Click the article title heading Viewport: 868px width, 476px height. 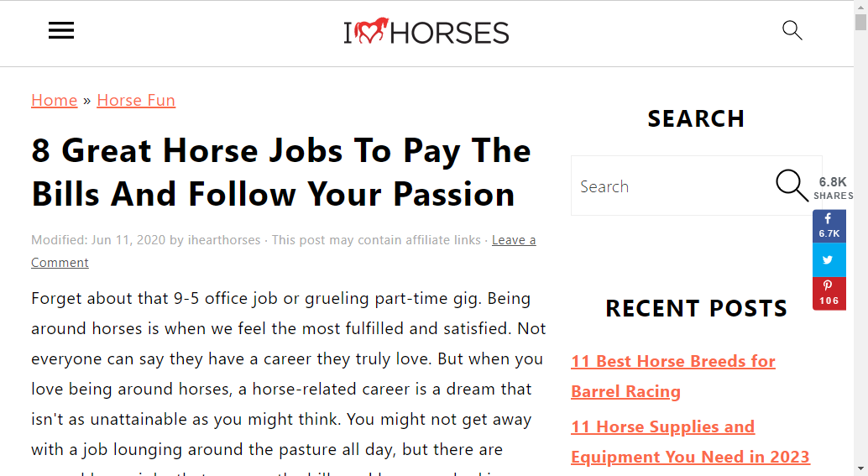click(x=281, y=172)
